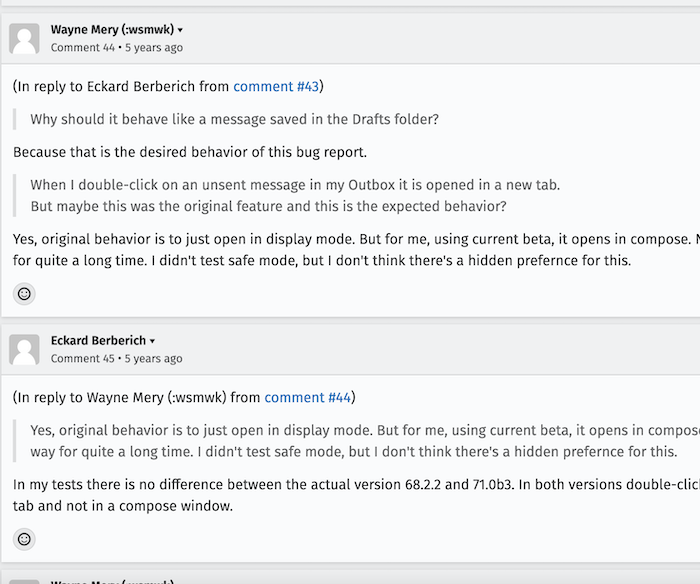Click the quoted 'When I double-click' block
This screenshot has width=700, height=584.
tap(295, 196)
